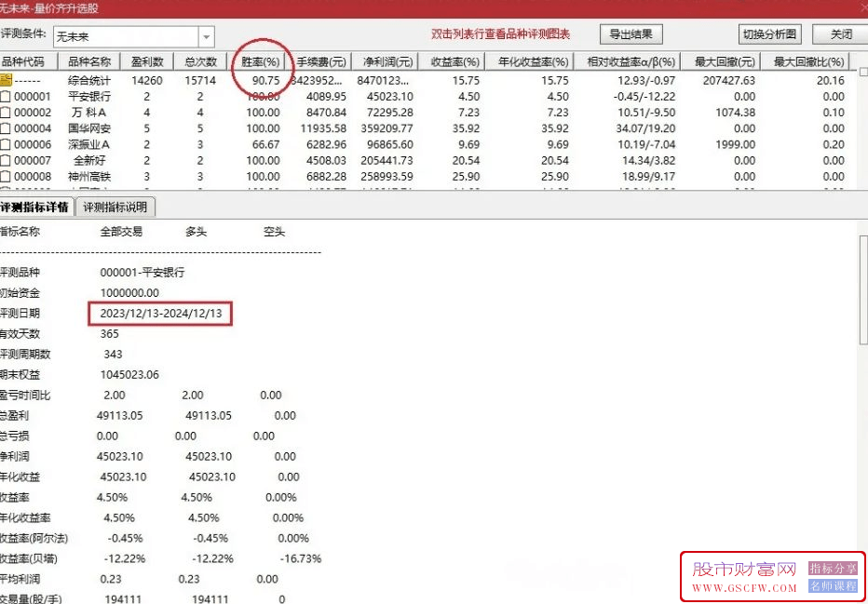The image size is (868, 604).
Task: Select the 国华网安 row name
Action: pyautogui.click(x=89, y=128)
